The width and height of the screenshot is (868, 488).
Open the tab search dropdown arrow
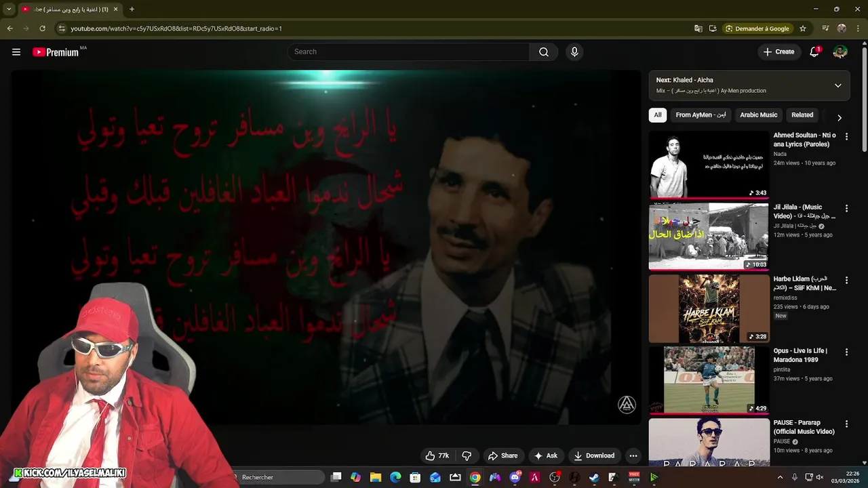9,9
